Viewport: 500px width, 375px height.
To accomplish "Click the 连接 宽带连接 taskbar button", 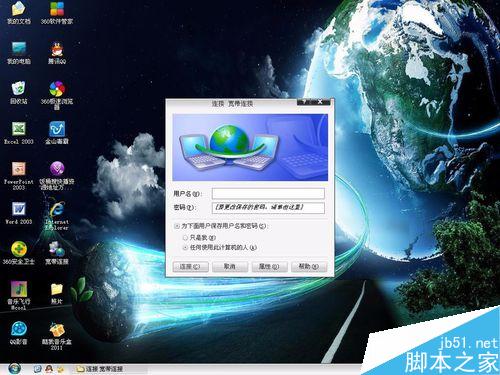I will [x=110, y=369].
